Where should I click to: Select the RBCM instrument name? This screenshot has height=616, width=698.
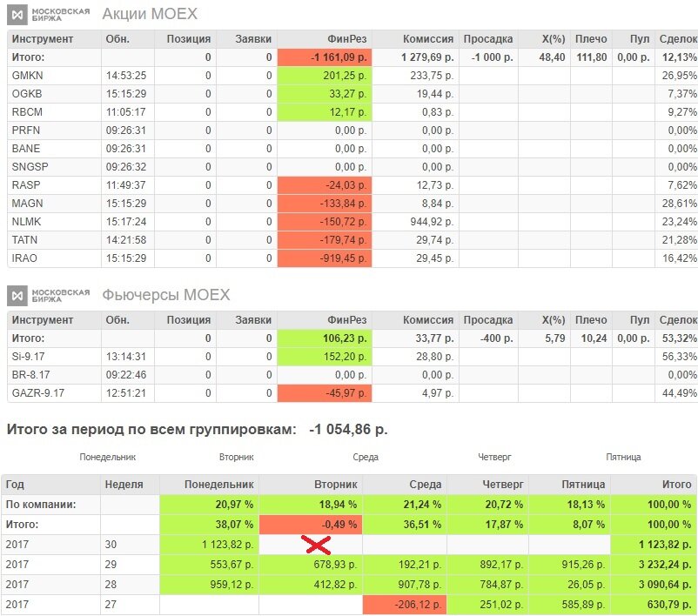(x=27, y=112)
